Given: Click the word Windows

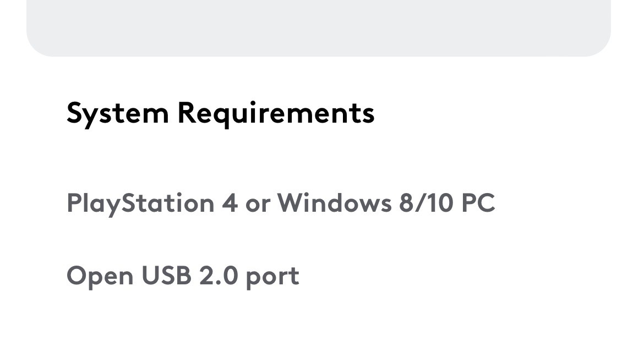Looking at the screenshot, I should coord(335,203).
